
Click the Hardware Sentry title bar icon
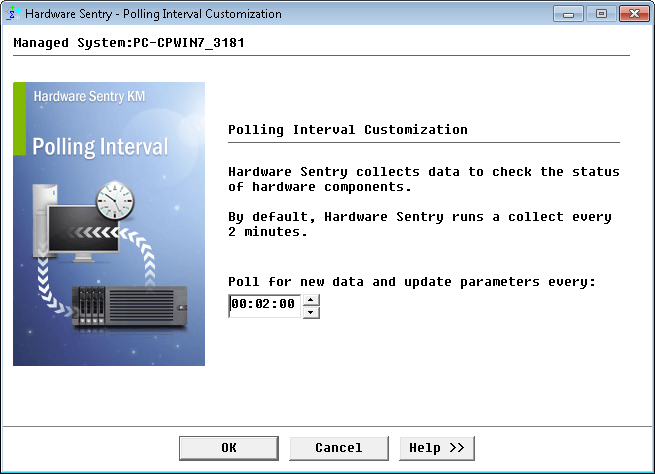point(12,13)
